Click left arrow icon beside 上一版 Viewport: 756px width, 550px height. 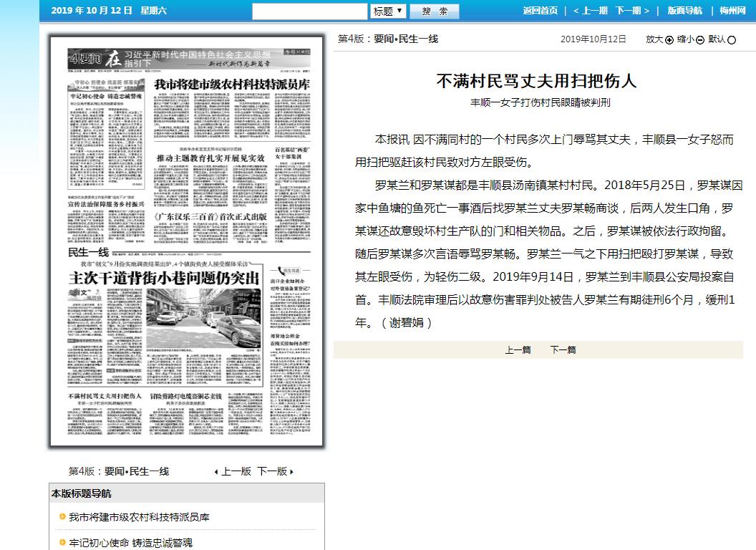tap(216, 472)
